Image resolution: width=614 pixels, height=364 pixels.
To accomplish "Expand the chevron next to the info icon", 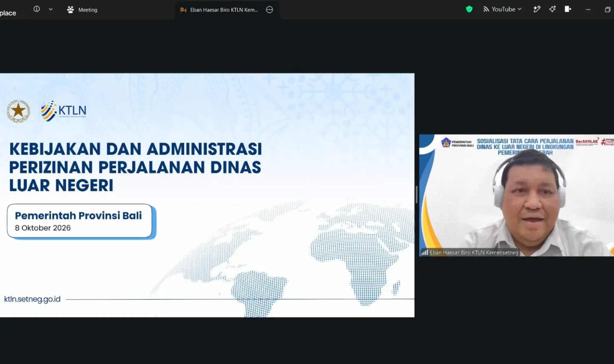I will point(51,9).
